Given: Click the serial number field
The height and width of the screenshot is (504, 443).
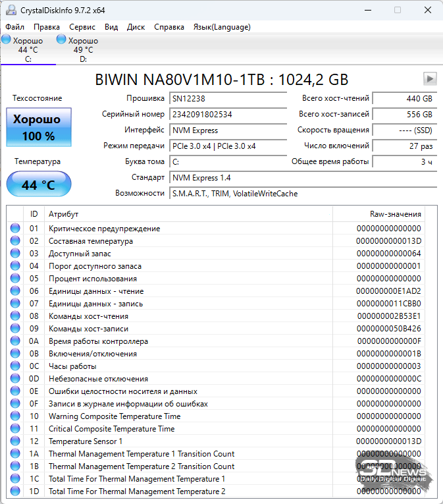Looking at the screenshot, I should 219,114.
